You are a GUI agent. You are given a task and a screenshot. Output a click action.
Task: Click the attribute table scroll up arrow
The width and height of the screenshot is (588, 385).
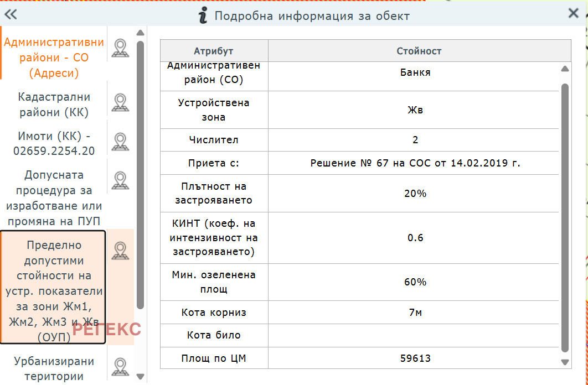pyautogui.click(x=565, y=69)
